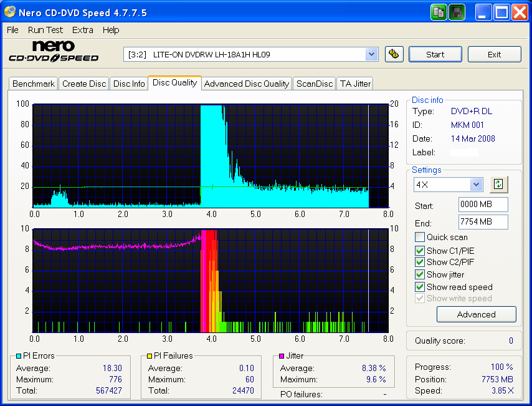Viewport: 532px width, 406px height.
Task: Switch to the Benchmark tab
Action: pos(33,84)
